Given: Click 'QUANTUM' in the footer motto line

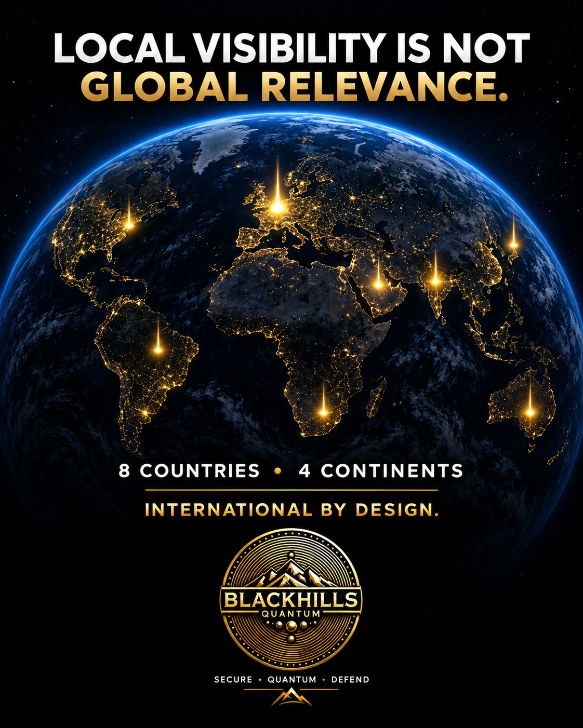Looking at the screenshot, I should (291, 679).
